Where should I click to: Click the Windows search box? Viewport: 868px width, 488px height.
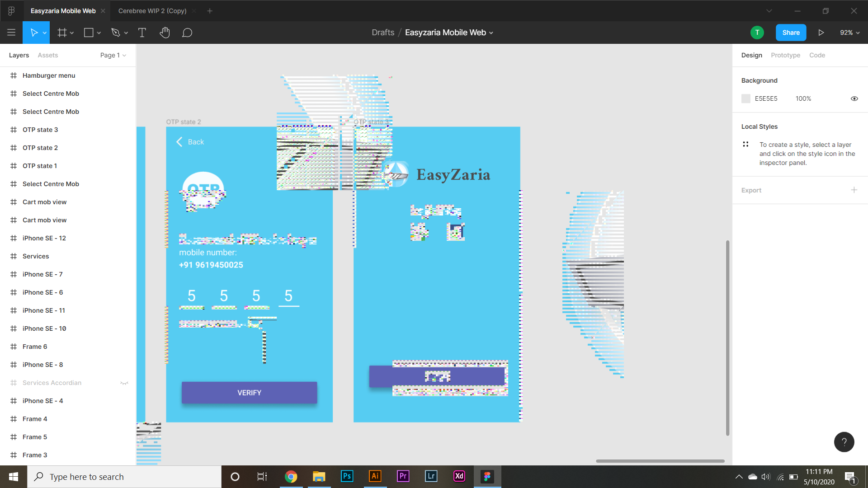(124, 476)
